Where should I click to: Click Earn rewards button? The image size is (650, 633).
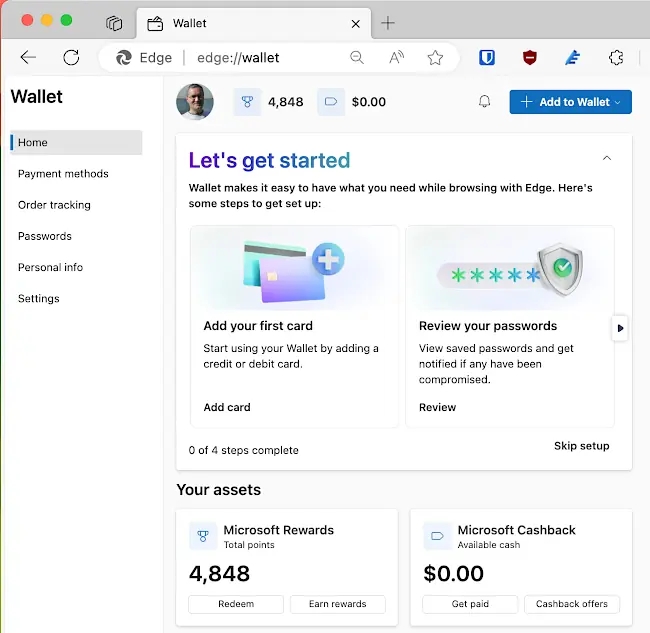338,604
